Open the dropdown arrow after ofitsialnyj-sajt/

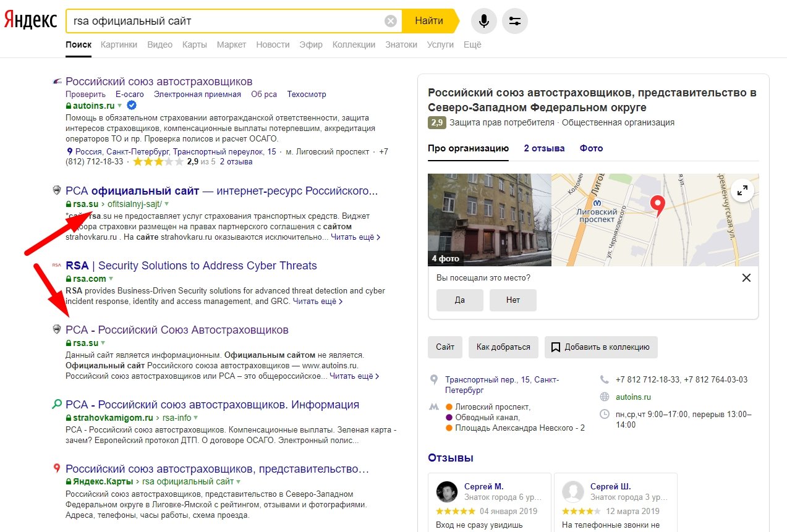[x=166, y=204]
